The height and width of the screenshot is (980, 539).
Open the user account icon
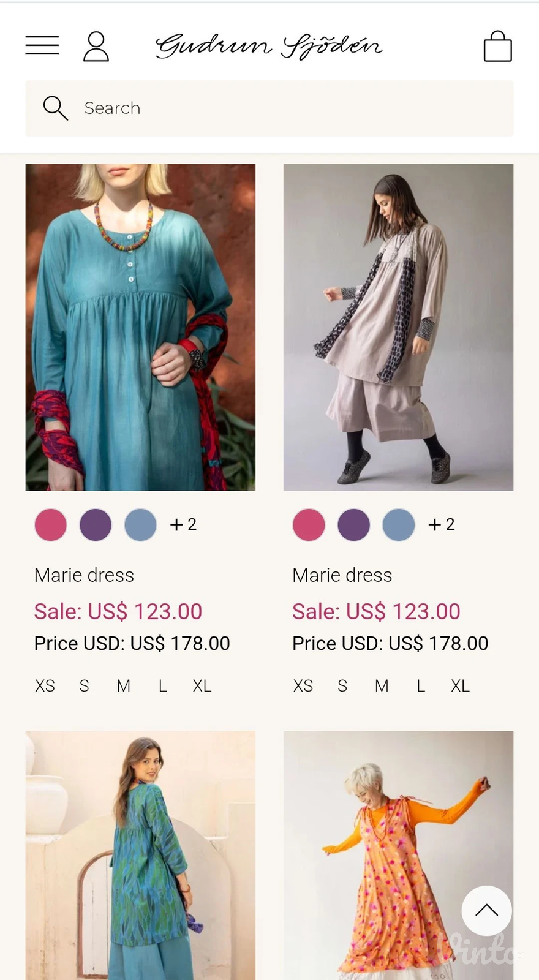96,47
